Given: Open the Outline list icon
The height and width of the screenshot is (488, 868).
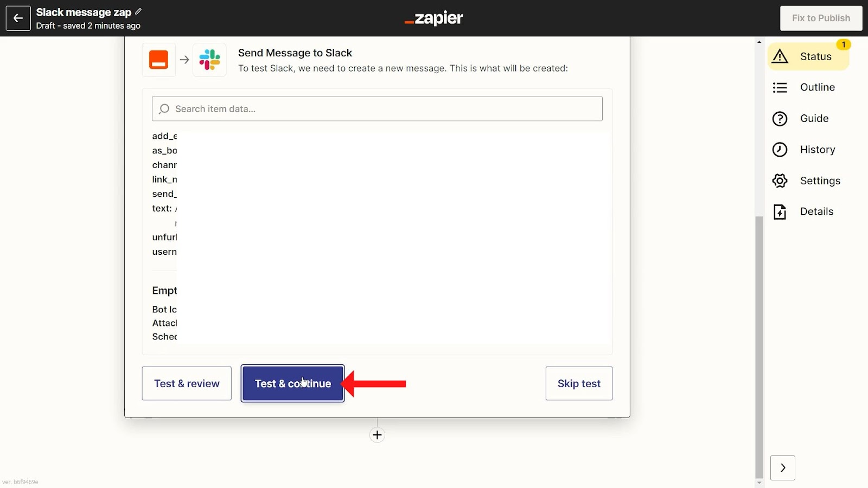Looking at the screenshot, I should pos(780,87).
